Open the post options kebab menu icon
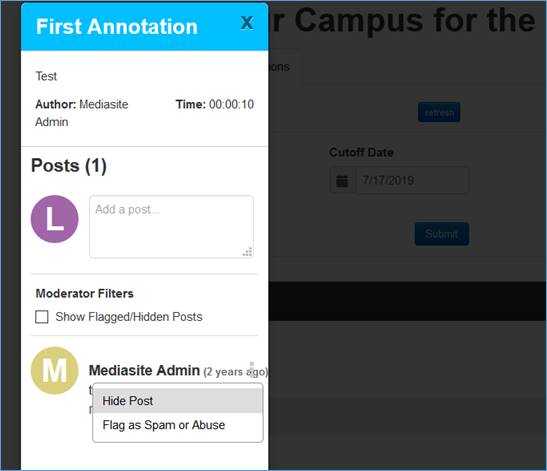 coord(252,369)
